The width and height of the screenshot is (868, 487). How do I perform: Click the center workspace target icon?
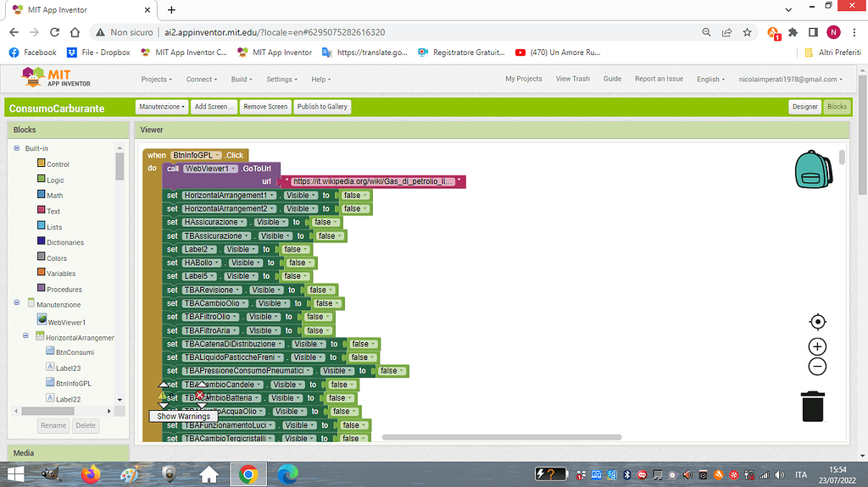[817, 322]
